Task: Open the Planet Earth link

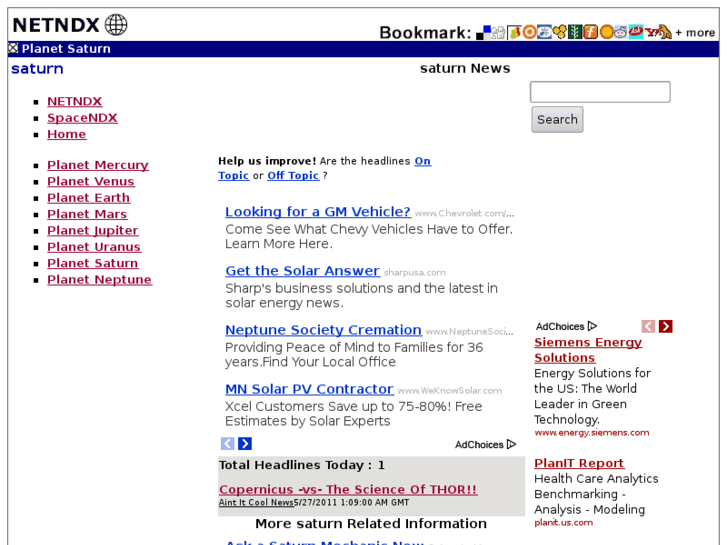Action: 89,198
